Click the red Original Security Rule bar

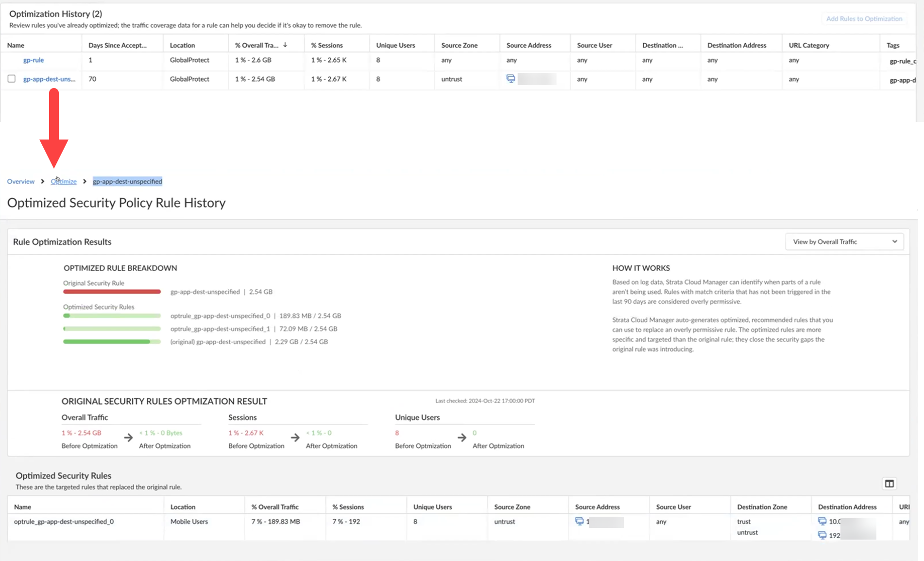(112, 292)
